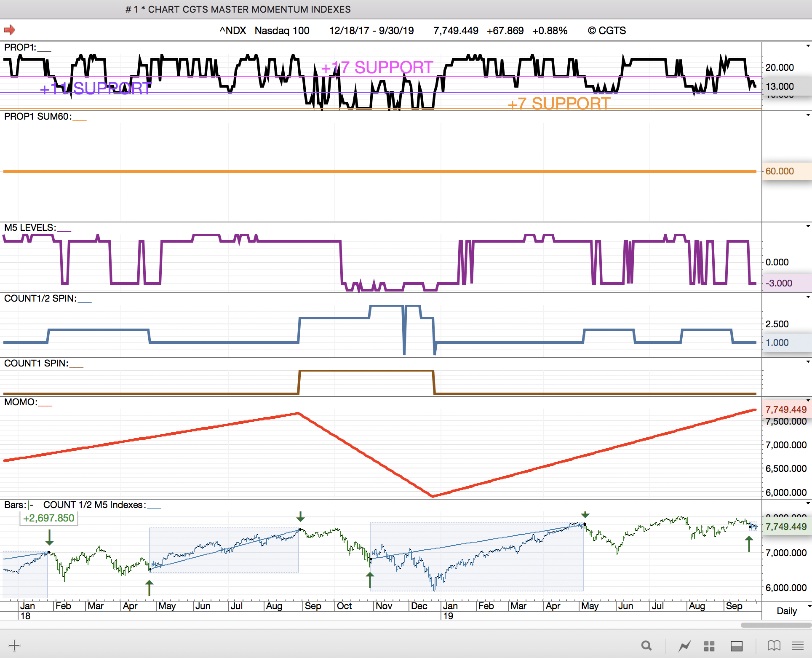This screenshot has width=812, height=658.
Task: Open the book notes icon
Action: tap(774, 645)
